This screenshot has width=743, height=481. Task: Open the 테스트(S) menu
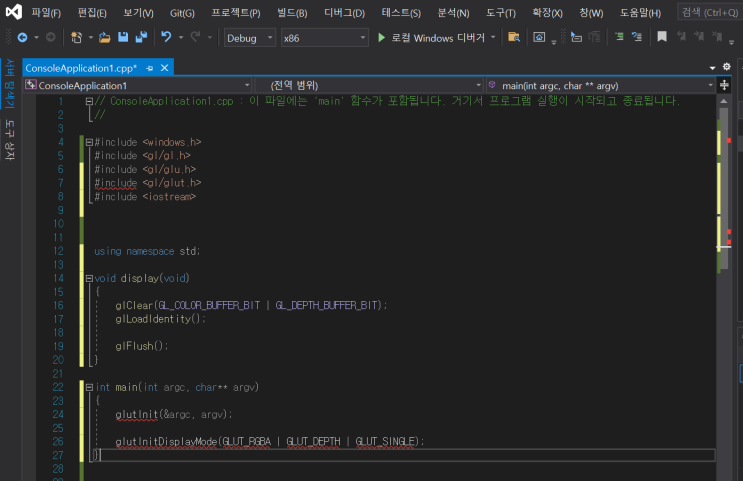click(x=401, y=13)
